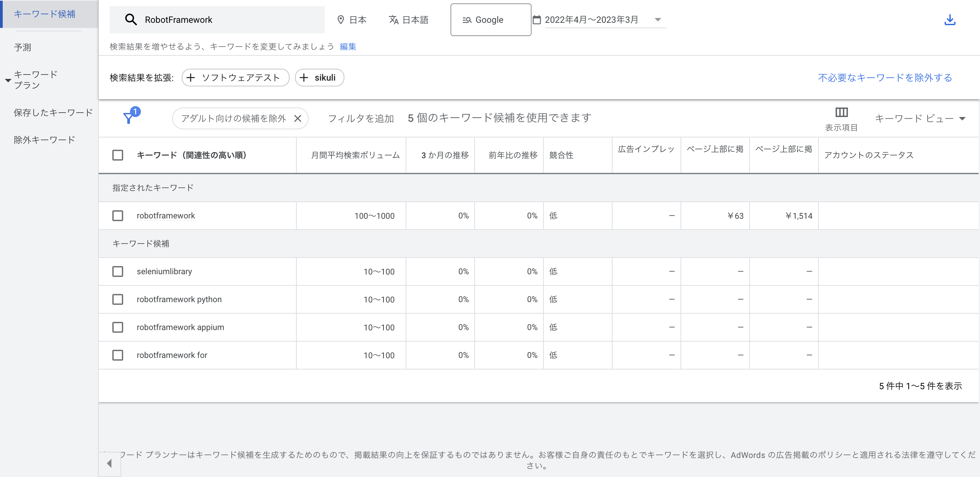Check the robotframework appium checkbox
The height and width of the screenshot is (477, 980).
(x=117, y=327)
